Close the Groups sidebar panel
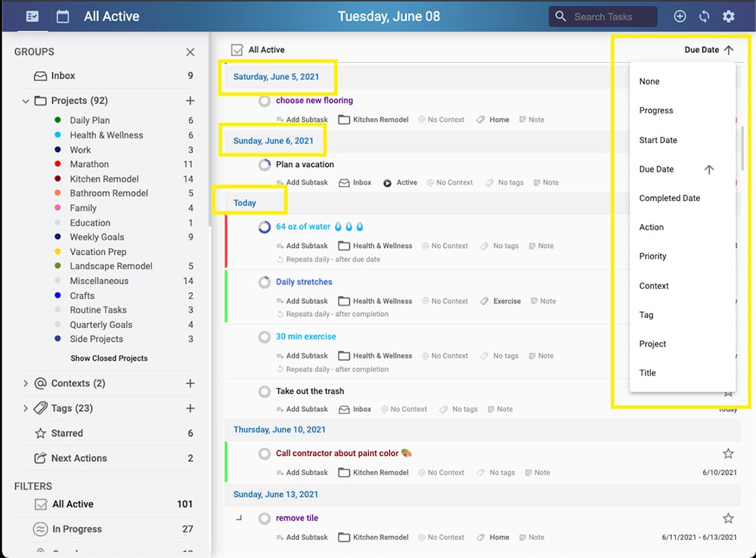 191,52
